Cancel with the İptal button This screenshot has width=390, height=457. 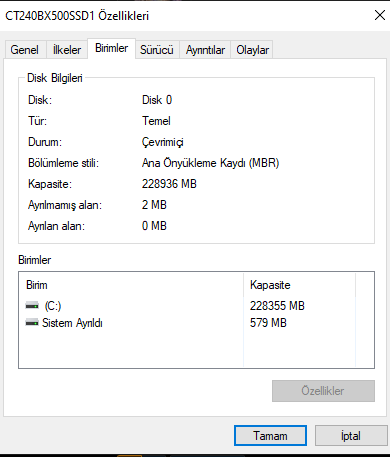point(351,435)
